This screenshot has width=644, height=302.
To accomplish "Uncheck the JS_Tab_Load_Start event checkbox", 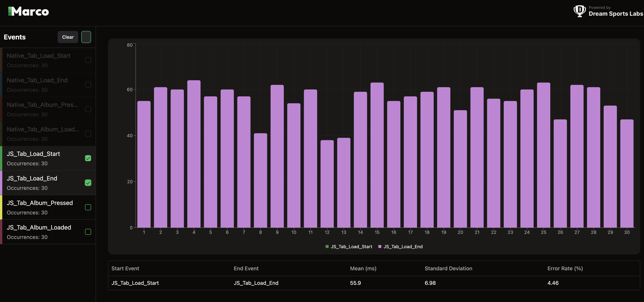I will [88, 158].
